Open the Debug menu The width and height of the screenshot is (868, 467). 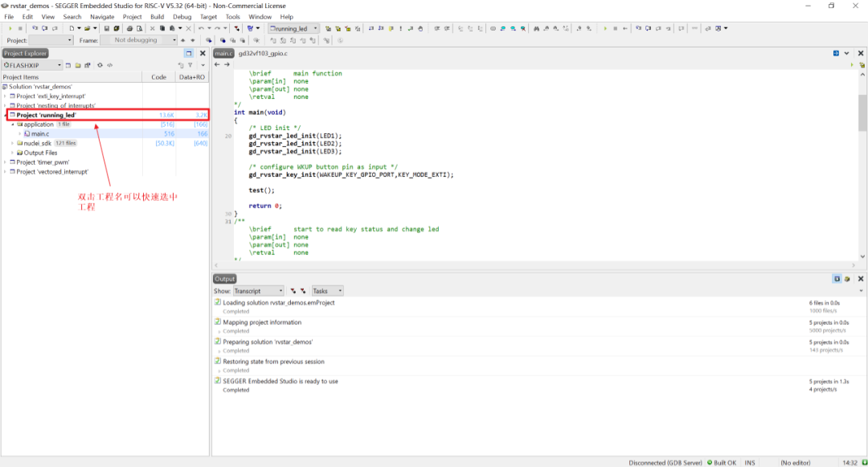pos(182,17)
